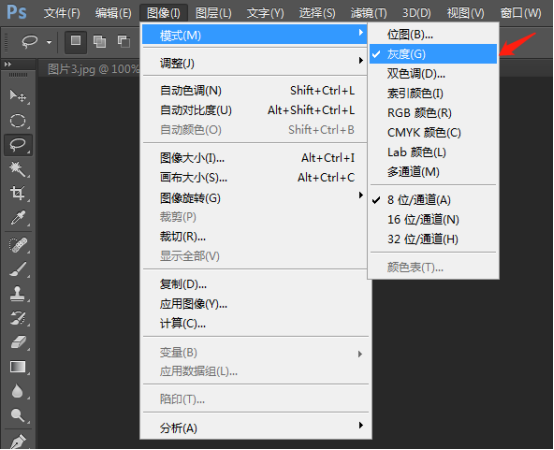This screenshot has width=554, height=450.
Task: Switch to the 图片3.jpg document tab
Action: click(93, 69)
